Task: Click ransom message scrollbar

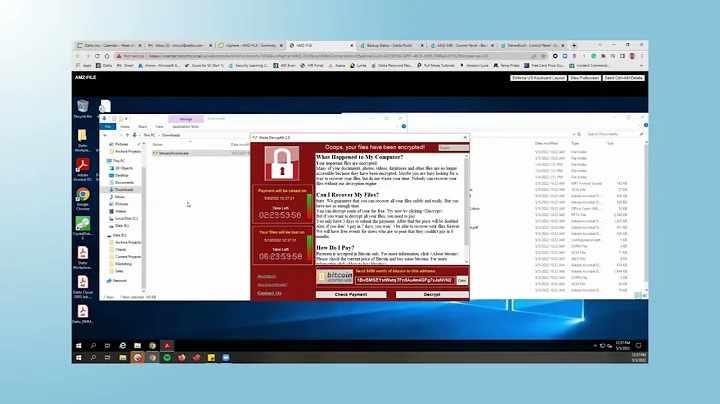Action: pos(467,209)
